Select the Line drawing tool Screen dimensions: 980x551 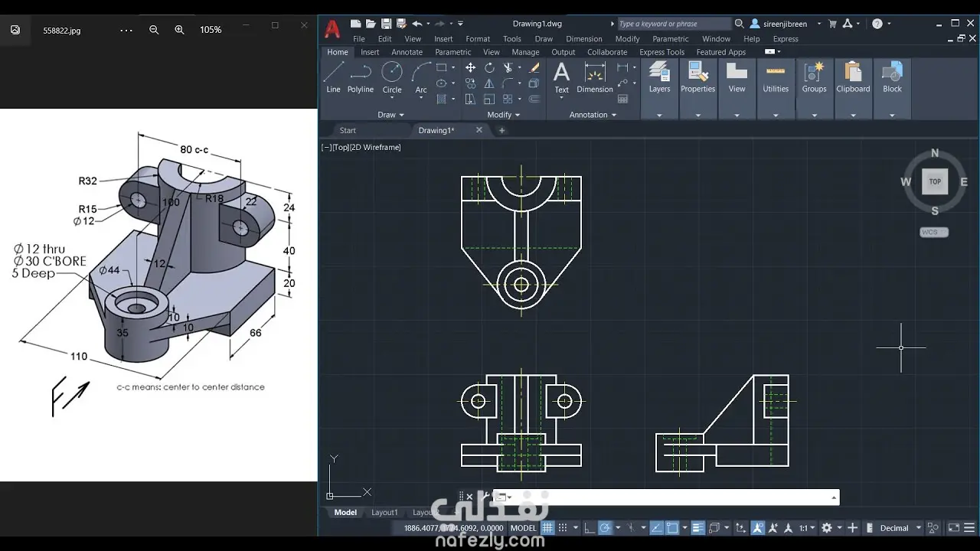click(x=333, y=77)
